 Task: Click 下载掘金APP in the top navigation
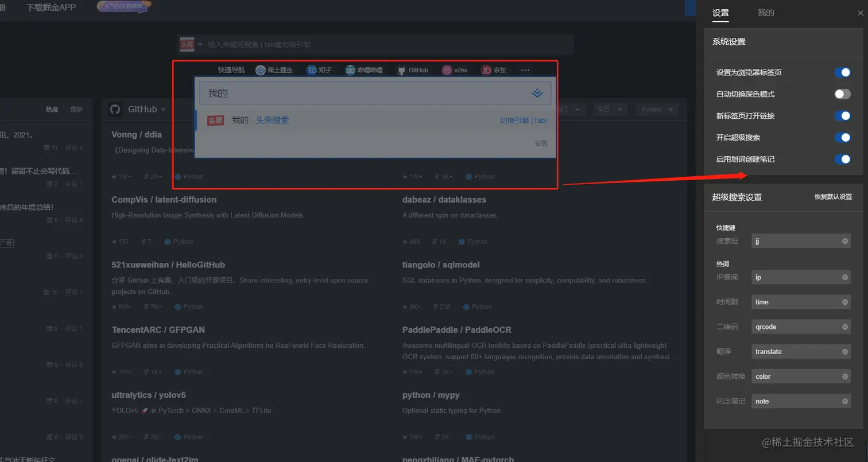(x=51, y=7)
